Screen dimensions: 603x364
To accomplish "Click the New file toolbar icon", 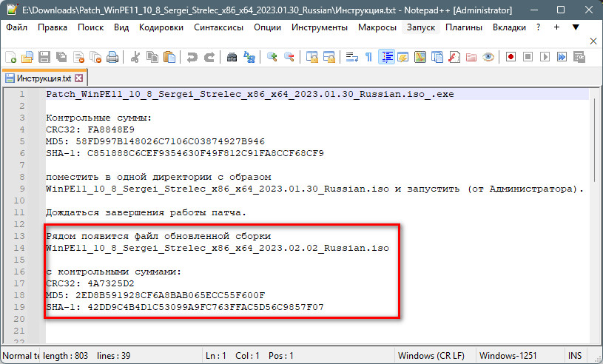I will tap(10, 57).
